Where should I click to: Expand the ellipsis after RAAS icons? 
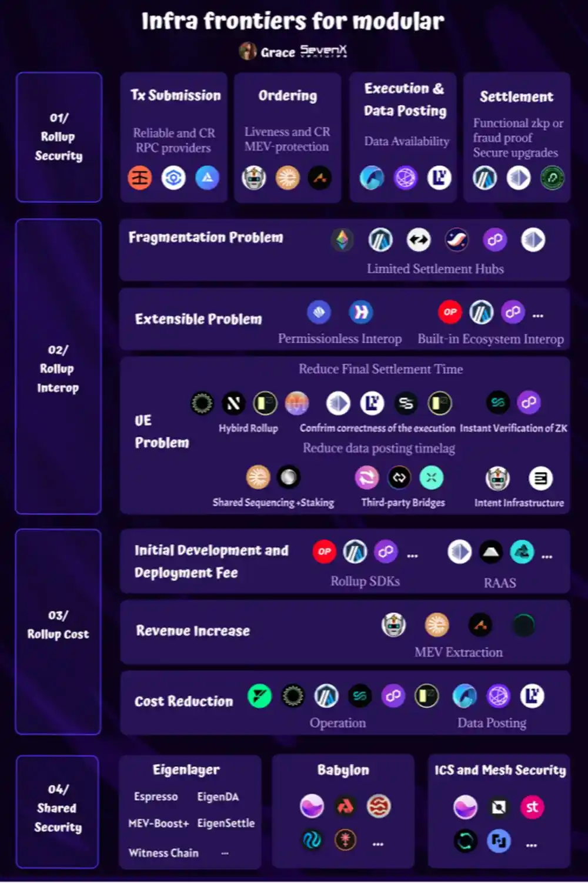(547, 556)
